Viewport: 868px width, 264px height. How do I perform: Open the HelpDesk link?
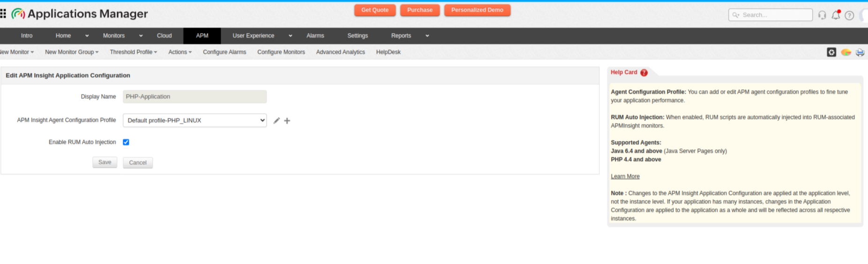(389, 52)
